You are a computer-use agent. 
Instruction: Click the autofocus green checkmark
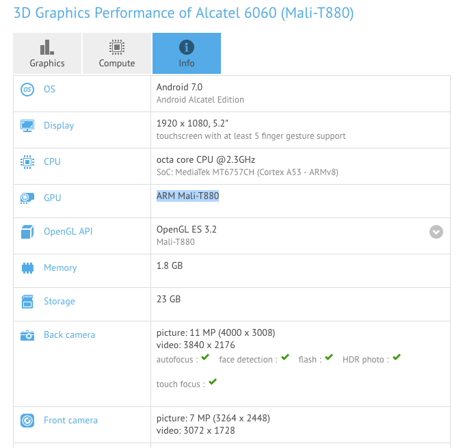205,357
